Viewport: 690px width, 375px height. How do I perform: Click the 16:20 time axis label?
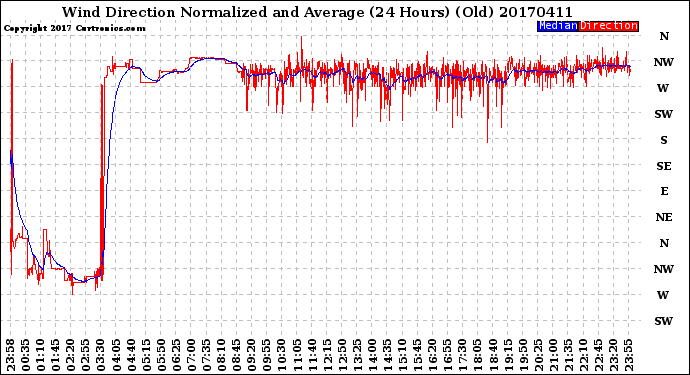pos(432,355)
